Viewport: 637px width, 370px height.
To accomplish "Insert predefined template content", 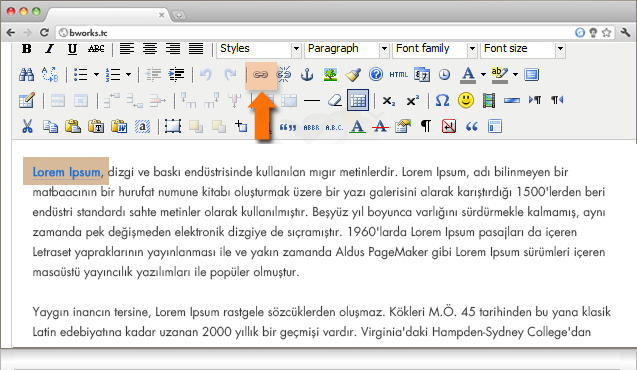I will pyautogui.click(x=494, y=126).
